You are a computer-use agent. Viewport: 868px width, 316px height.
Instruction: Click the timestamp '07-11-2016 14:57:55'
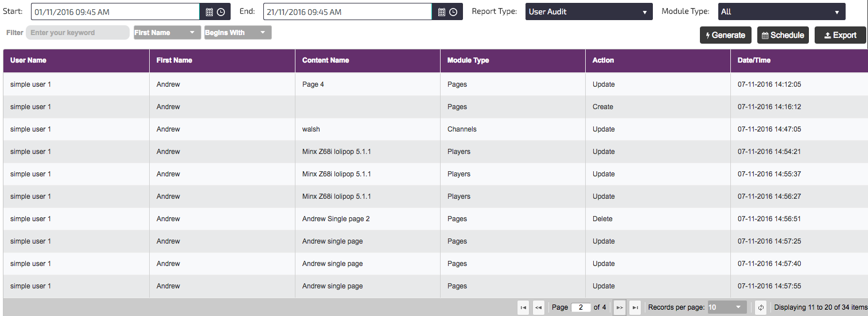769,286
